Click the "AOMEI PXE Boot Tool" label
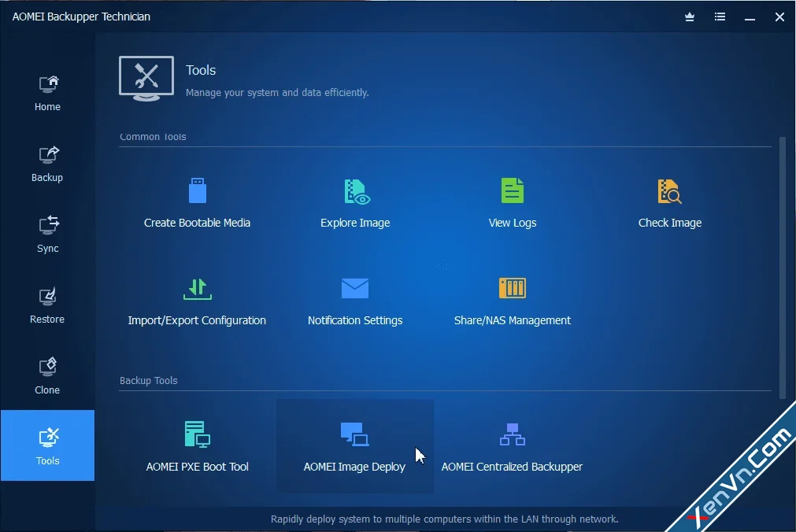 [x=197, y=467]
